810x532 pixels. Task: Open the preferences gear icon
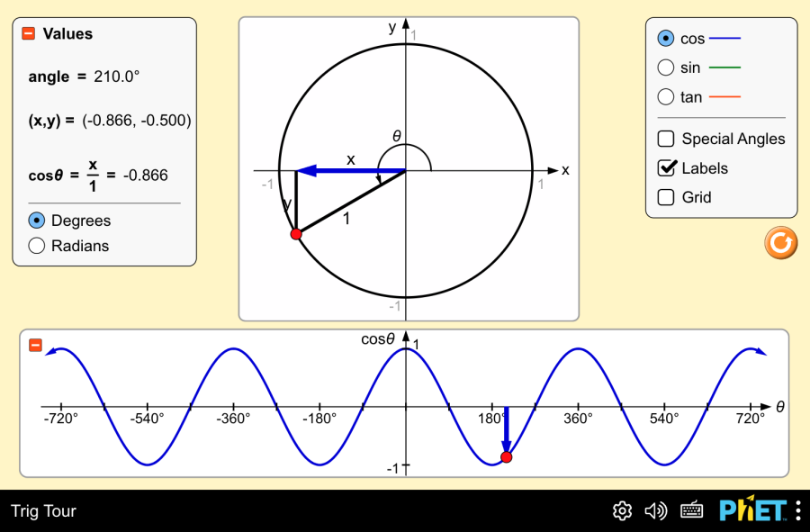pyautogui.click(x=621, y=510)
